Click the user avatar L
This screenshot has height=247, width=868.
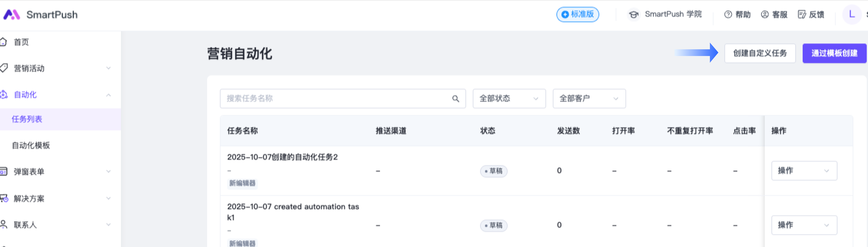tap(852, 14)
